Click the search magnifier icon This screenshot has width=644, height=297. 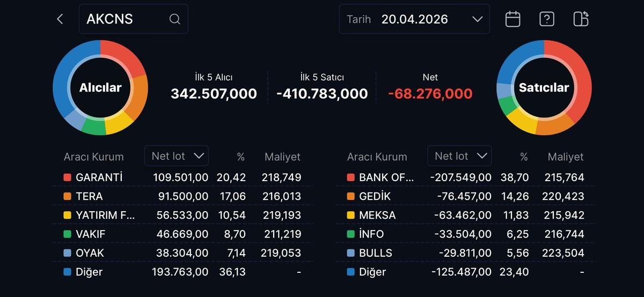[x=174, y=19]
